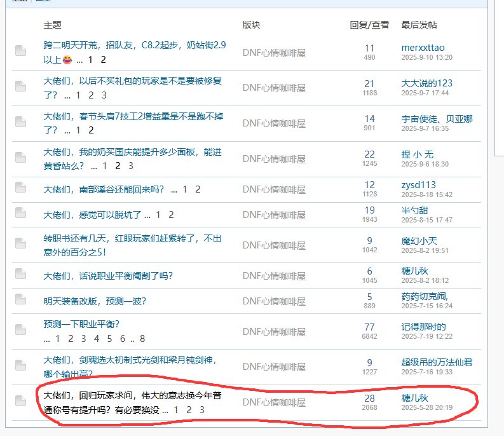Viewport: 504px width, 436px height.
Task: Open last poster profile 'merxxttao'
Action: (x=423, y=48)
